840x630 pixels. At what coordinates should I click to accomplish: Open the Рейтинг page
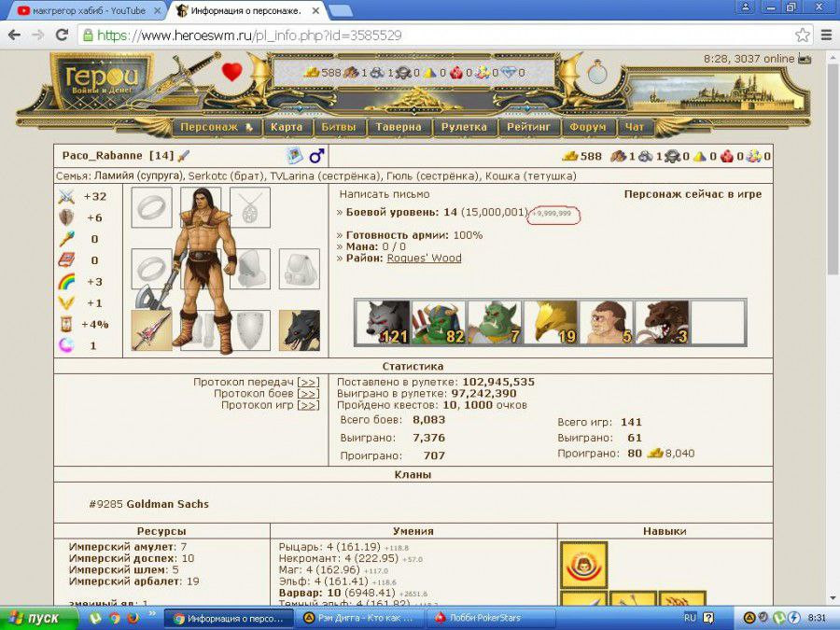point(529,128)
